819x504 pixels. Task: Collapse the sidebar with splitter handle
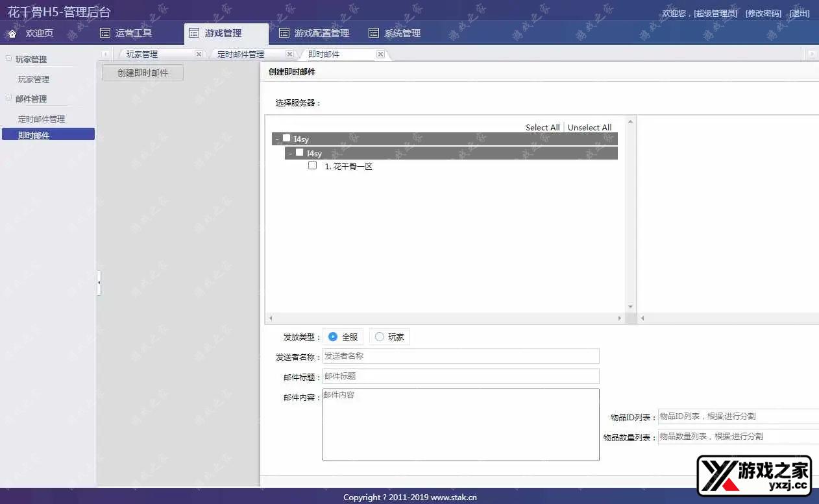tap(99, 283)
